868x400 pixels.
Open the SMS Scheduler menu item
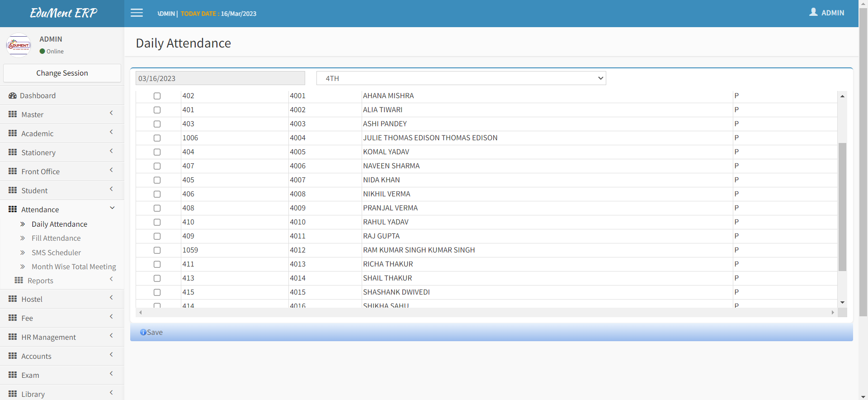(x=56, y=252)
